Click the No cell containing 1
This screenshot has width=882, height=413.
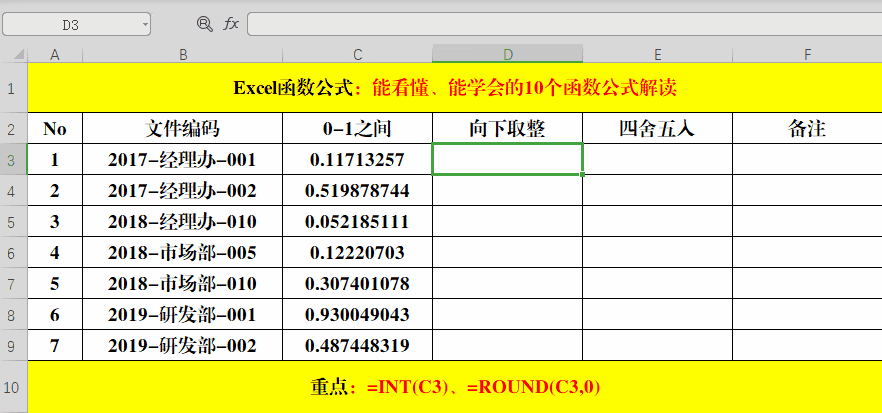pos(55,160)
